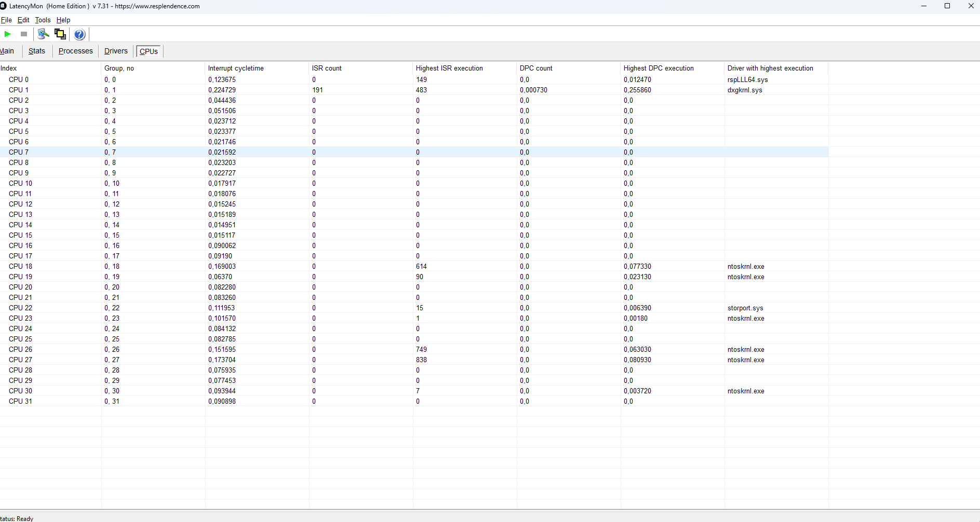Sort by Interrupt cycletime column header
The image size is (980, 522).
pyautogui.click(x=257, y=68)
